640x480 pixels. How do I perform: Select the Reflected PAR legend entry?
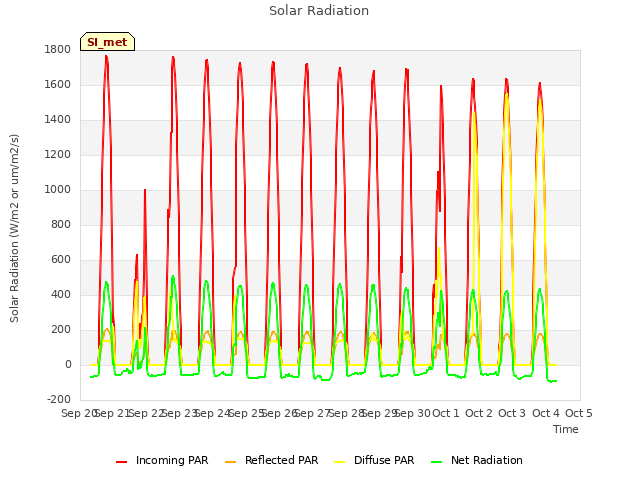coord(271,460)
